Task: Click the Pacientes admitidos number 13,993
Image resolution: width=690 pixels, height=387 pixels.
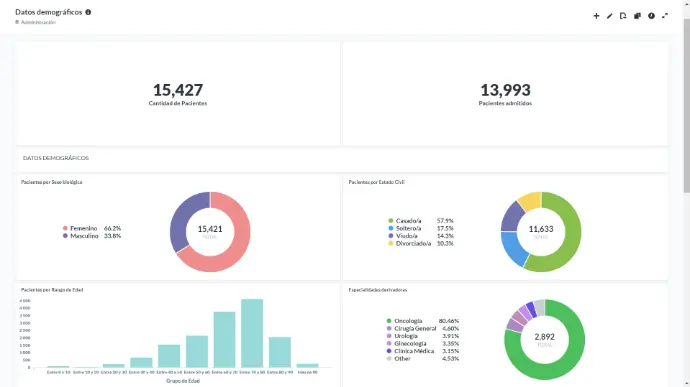Action: pos(505,90)
